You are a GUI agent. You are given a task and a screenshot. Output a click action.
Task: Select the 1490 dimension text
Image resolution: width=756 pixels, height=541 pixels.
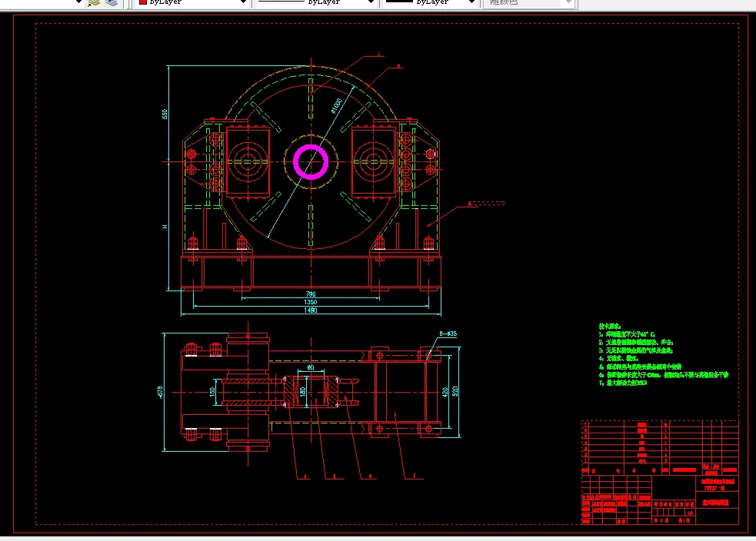click(311, 310)
